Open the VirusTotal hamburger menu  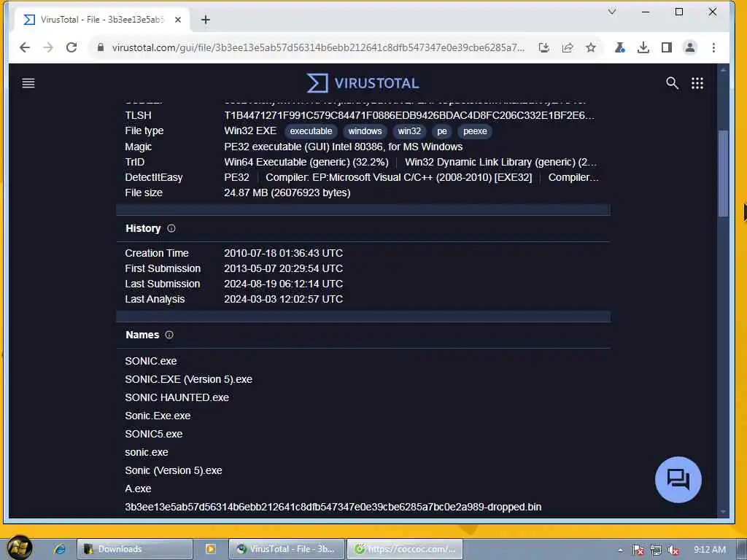click(28, 83)
